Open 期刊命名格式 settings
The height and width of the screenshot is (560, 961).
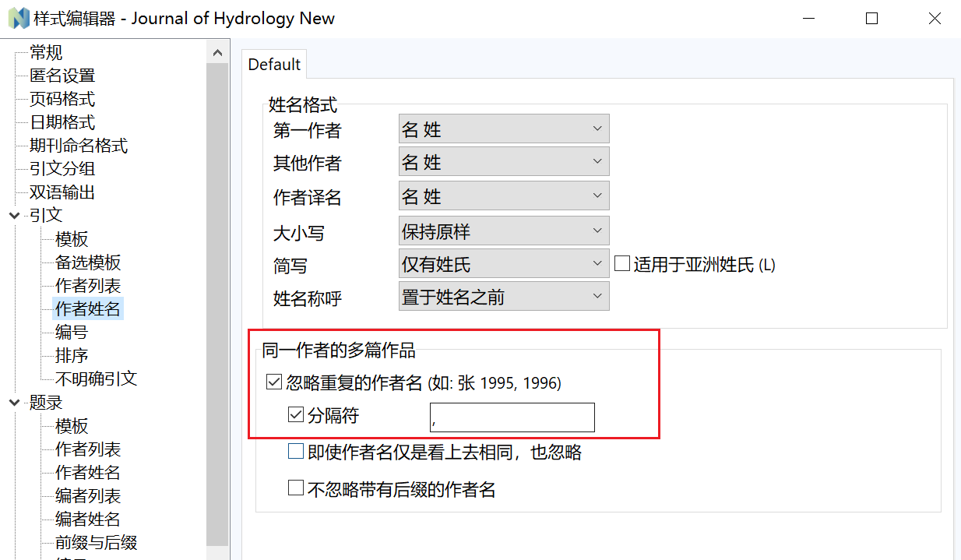click(x=79, y=146)
